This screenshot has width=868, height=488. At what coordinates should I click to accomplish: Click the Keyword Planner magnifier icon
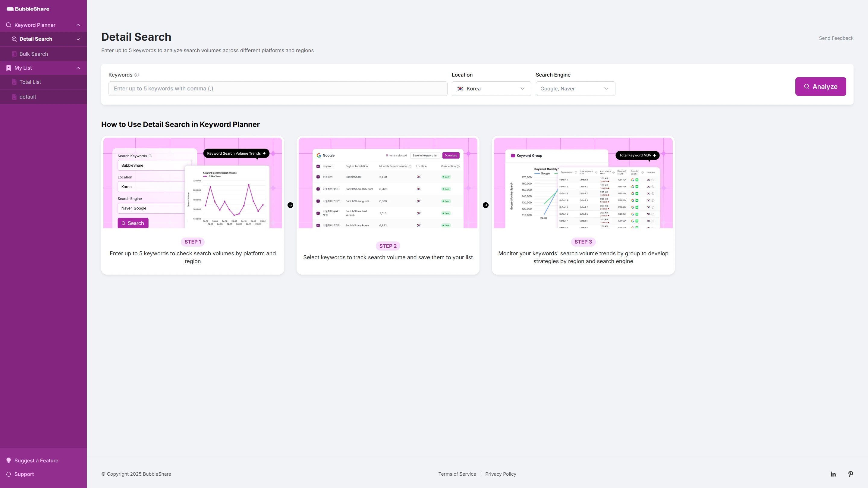click(x=8, y=25)
